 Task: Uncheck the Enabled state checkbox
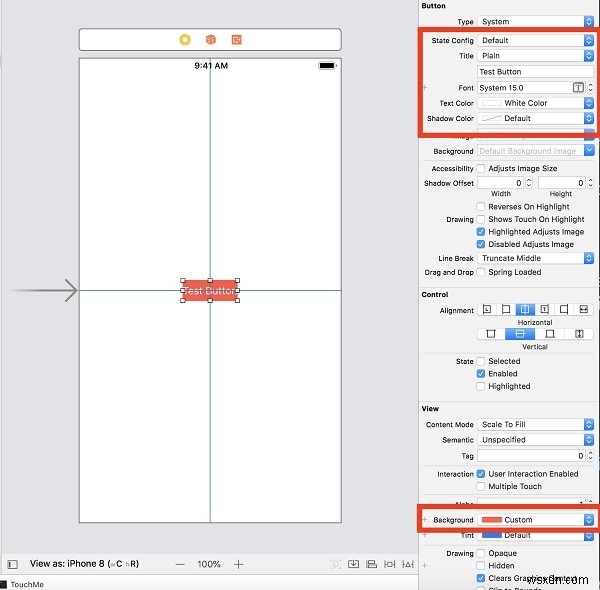pos(481,374)
